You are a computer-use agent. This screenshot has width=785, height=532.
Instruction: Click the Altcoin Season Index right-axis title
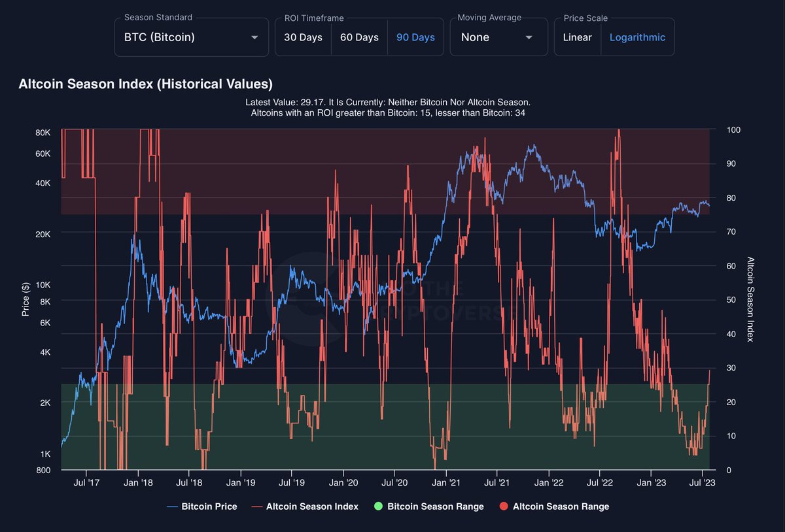tap(751, 299)
